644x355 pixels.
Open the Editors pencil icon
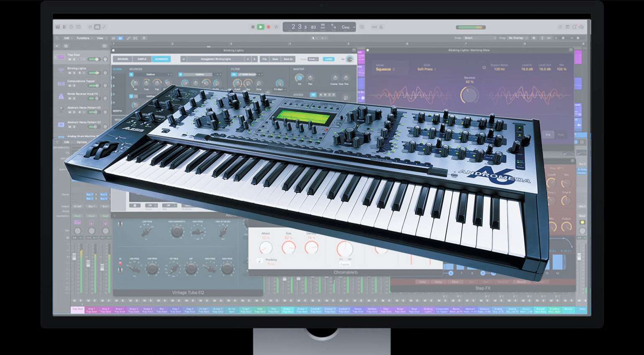pyautogui.click(x=104, y=27)
